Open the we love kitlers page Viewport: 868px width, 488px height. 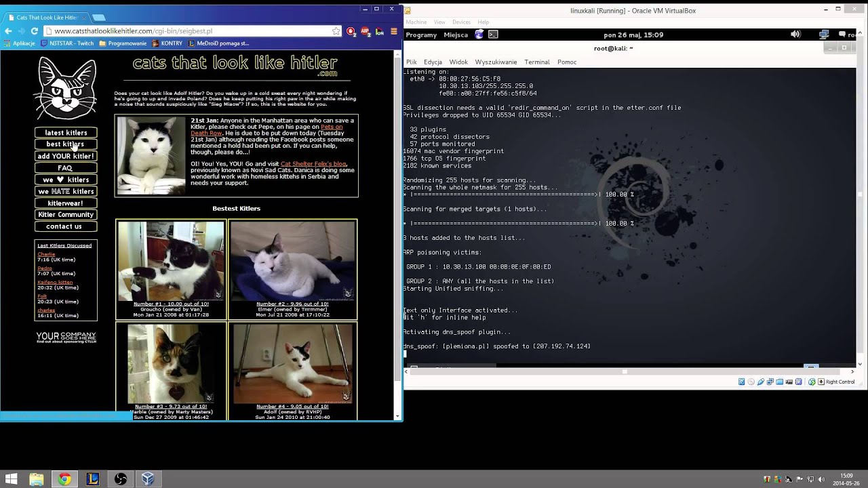[66, 180]
